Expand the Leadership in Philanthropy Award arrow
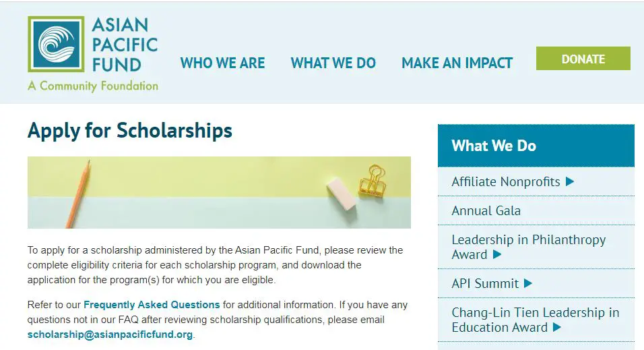The image size is (644, 350). coord(497,254)
